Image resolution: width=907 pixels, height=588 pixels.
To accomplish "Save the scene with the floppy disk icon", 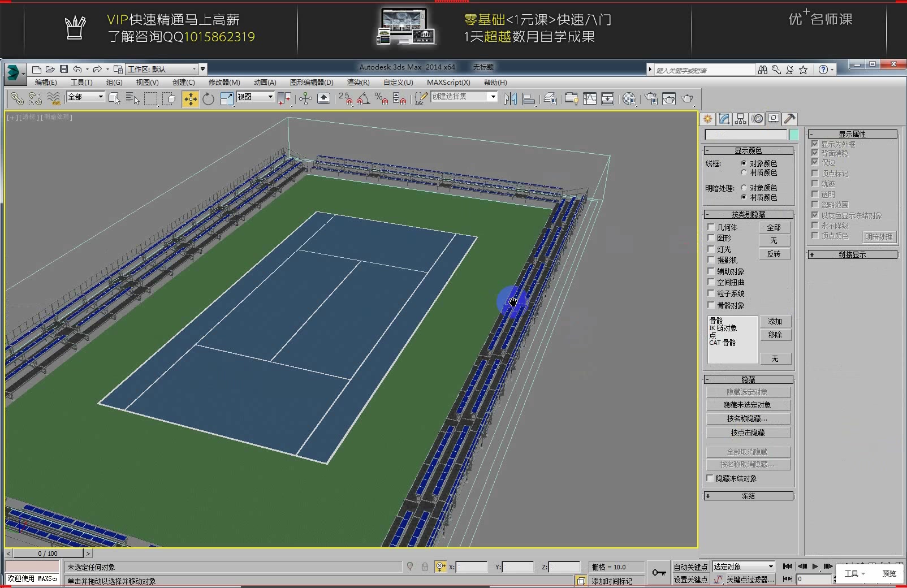I will 64,69.
